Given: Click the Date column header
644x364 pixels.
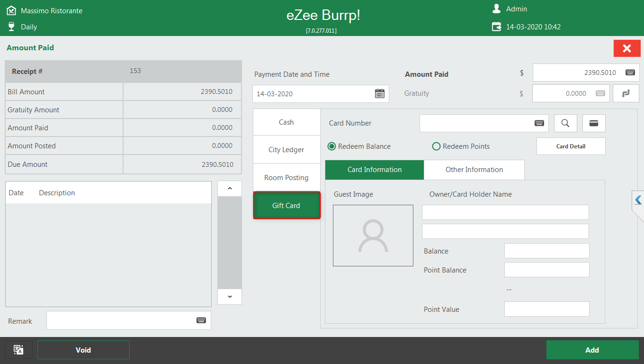Looking at the screenshot, I should point(16,193).
